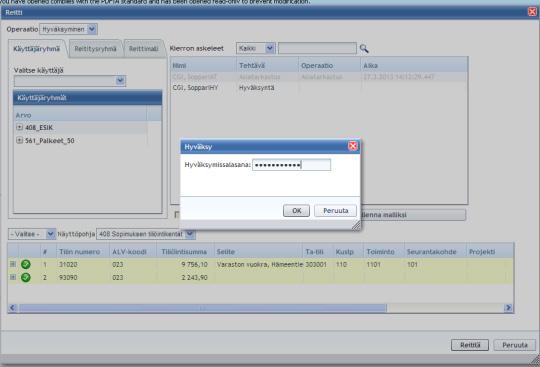Open the Näyttöpohja dropdown
The image size is (540, 367).
pyautogui.click(x=190, y=234)
